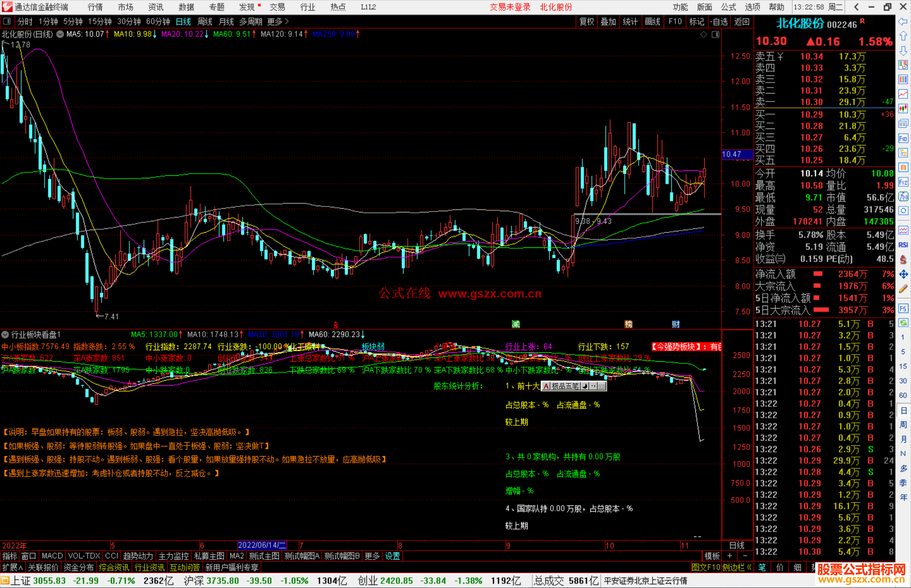
Task: Open the 行情 menu in top bar
Action: (x=95, y=7)
